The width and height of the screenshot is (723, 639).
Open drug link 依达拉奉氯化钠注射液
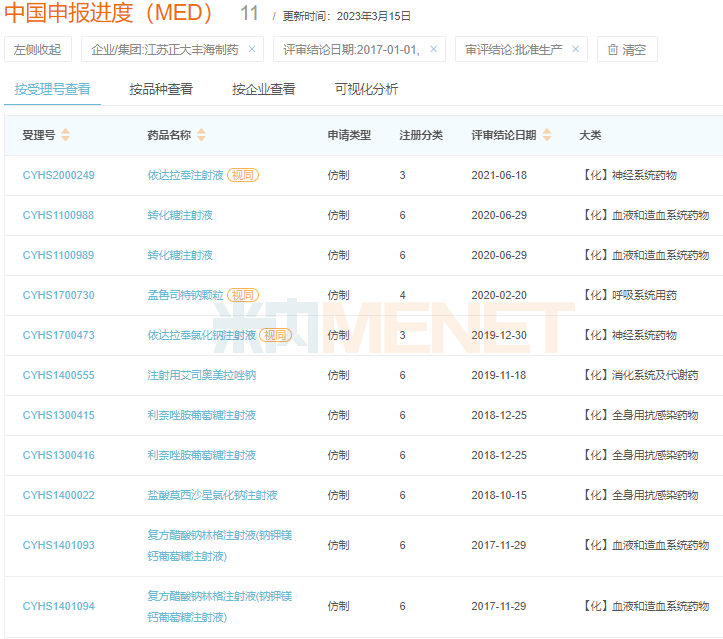click(201, 335)
